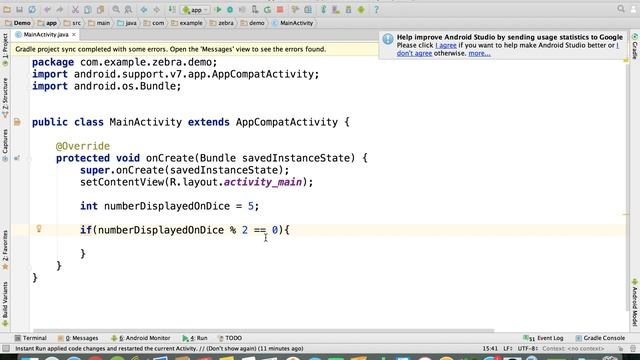
Task: Click the LF line separator selector
Action: coord(508,349)
